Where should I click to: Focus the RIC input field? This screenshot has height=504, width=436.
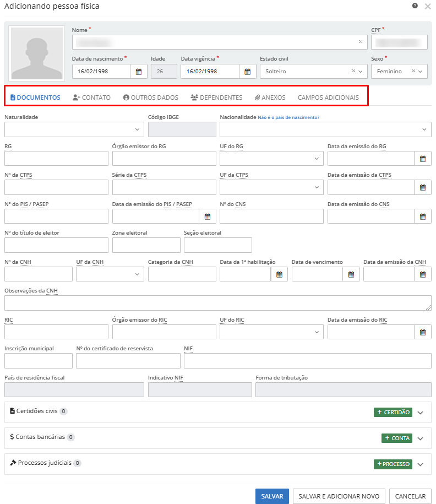point(56,332)
